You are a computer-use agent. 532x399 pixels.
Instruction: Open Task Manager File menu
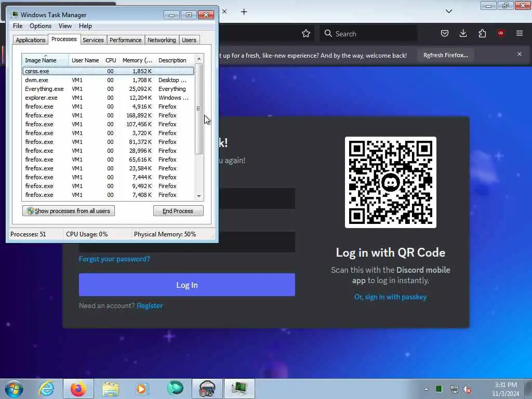pyautogui.click(x=18, y=26)
